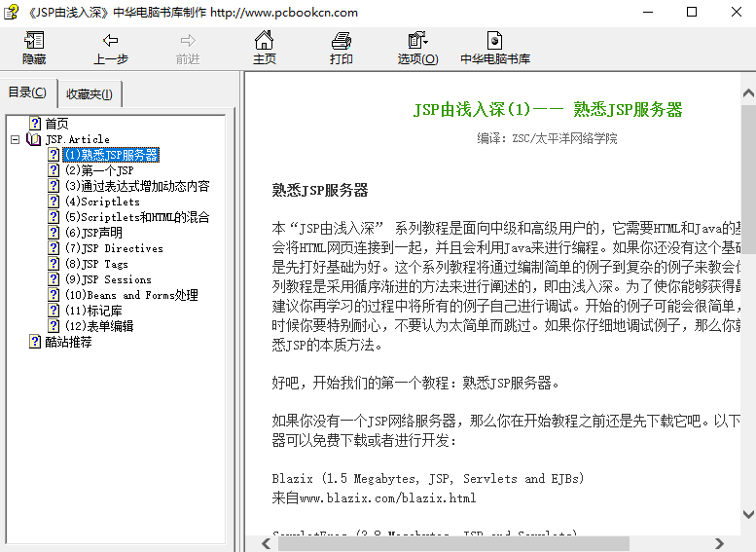Switch to the 目录 (Contents) tab

[x=27, y=93]
